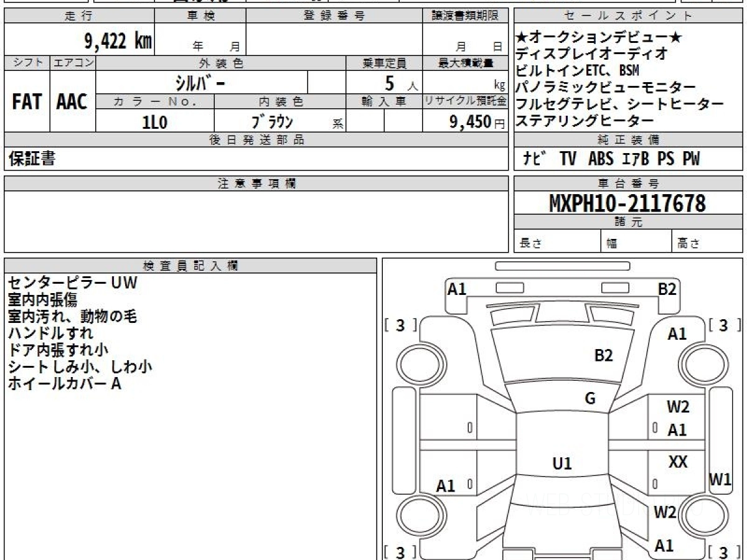Viewport: 747px width, 560px height.
Task: Select the ★オークションデビュー★ line
Action: coord(599,37)
